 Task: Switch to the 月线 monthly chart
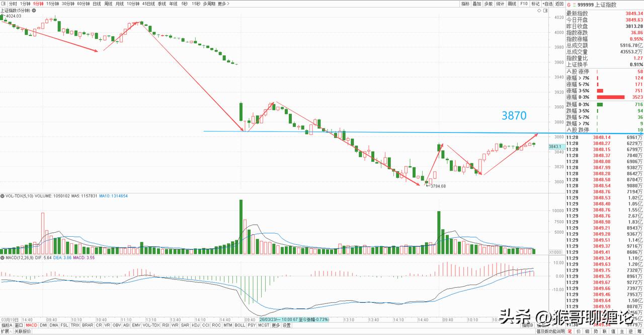pos(119,4)
